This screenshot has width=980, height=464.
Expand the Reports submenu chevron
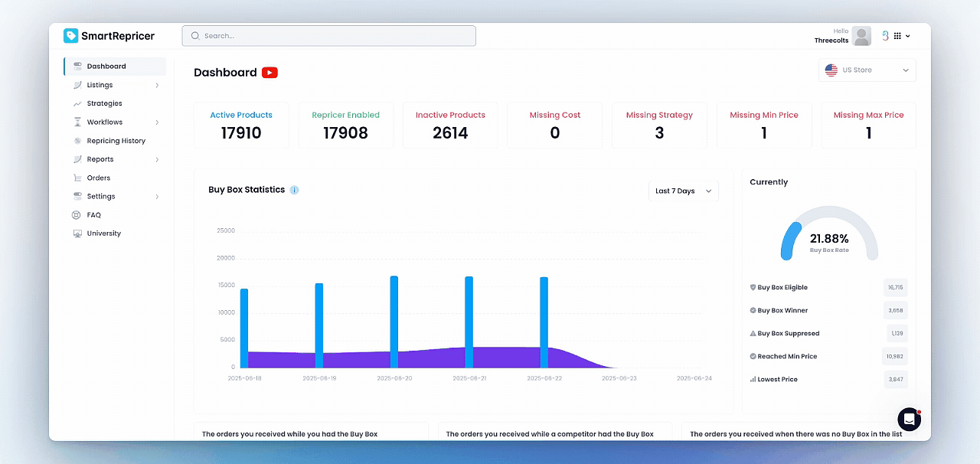point(157,159)
